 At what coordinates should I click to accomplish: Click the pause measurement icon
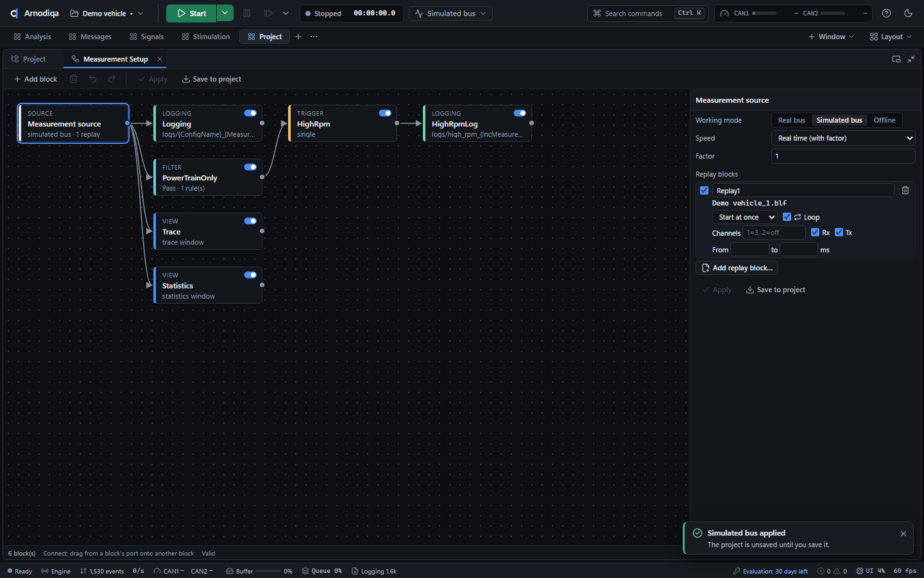pos(246,13)
